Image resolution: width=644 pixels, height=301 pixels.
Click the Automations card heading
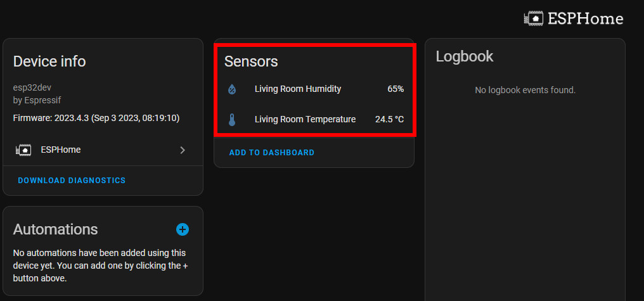[56, 229]
